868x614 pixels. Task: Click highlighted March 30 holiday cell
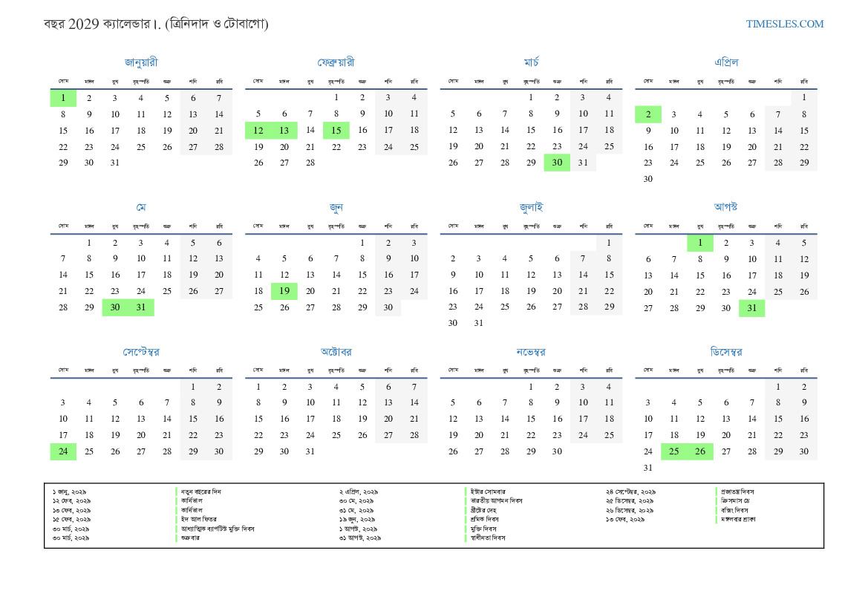[x=557, y=163]
